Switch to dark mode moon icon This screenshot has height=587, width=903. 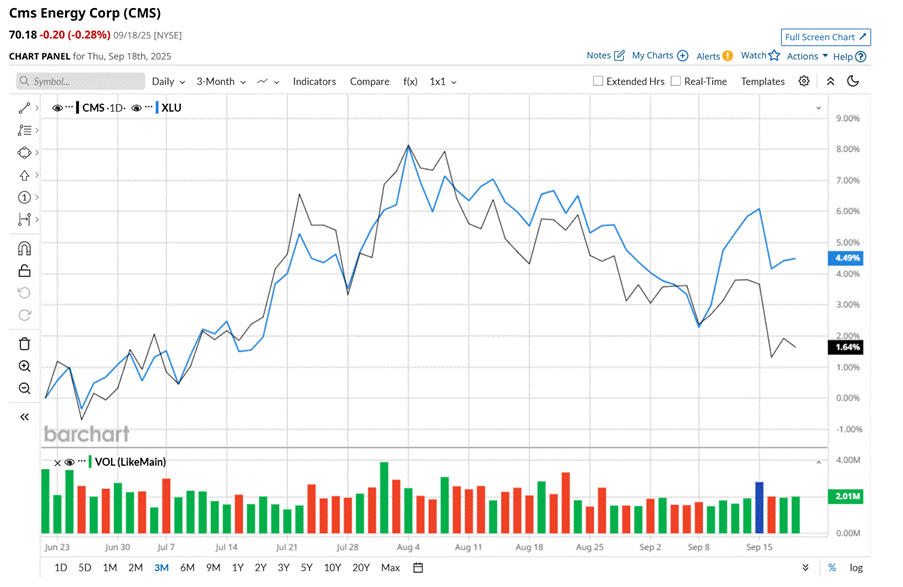[853, 81]
